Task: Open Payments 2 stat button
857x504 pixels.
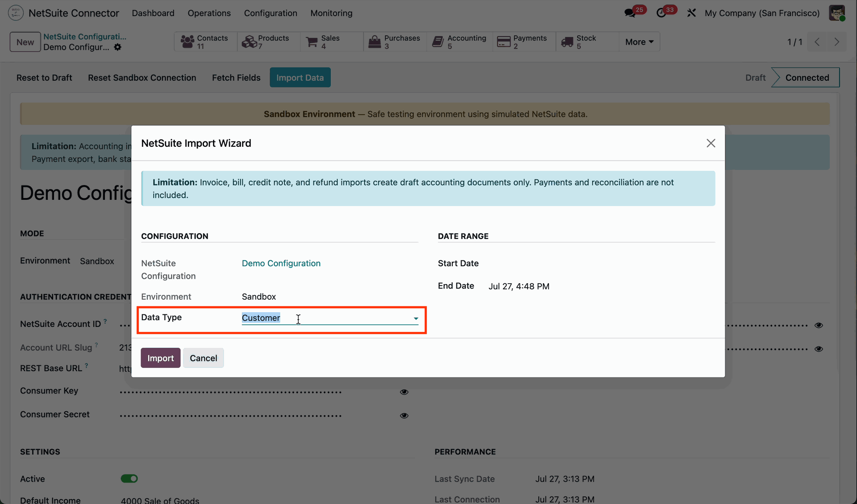Action: click(x=524, y=42)
